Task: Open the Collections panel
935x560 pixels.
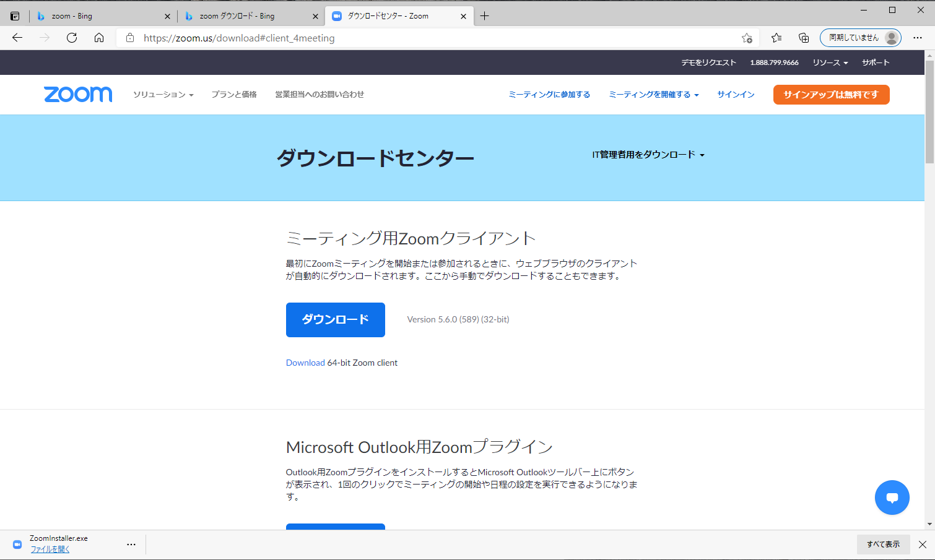Action: click(x=804, y=38)
